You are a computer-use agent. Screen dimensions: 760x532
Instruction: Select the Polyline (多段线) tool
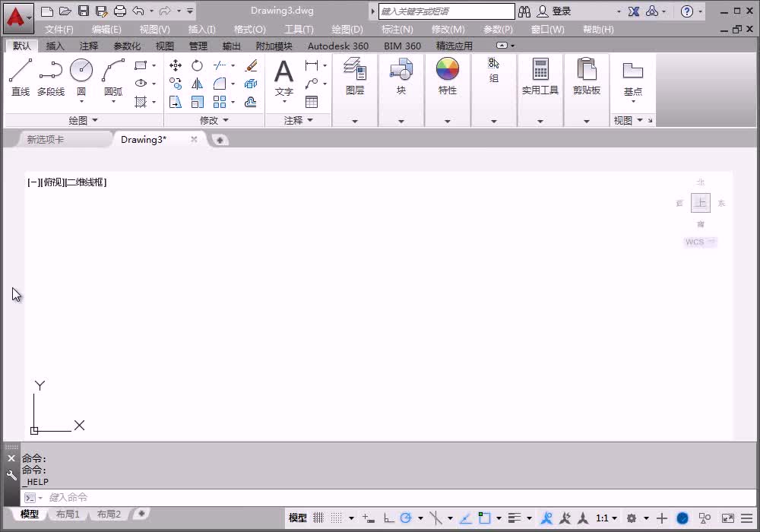coord(51,78)
